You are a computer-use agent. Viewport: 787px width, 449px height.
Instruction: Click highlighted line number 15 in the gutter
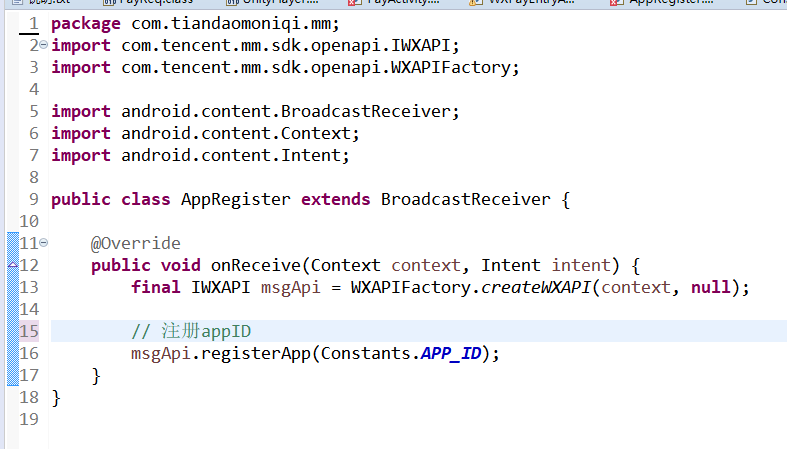click(x=29, y=331)
